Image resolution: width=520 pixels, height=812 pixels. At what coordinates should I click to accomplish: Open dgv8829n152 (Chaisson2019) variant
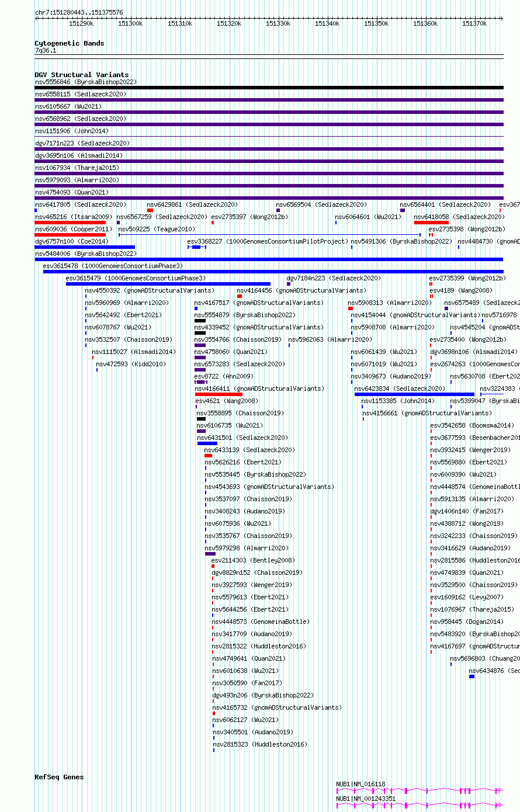click(257, 573)
